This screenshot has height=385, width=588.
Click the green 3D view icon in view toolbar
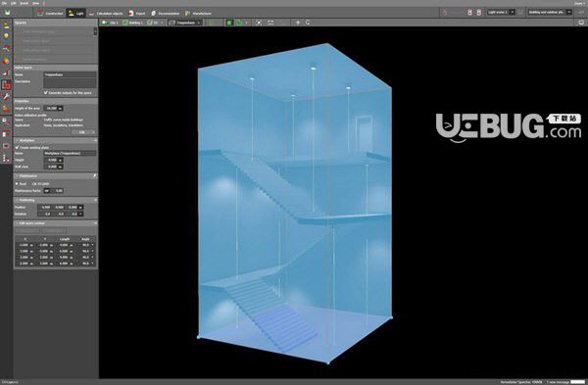[229, 23]
